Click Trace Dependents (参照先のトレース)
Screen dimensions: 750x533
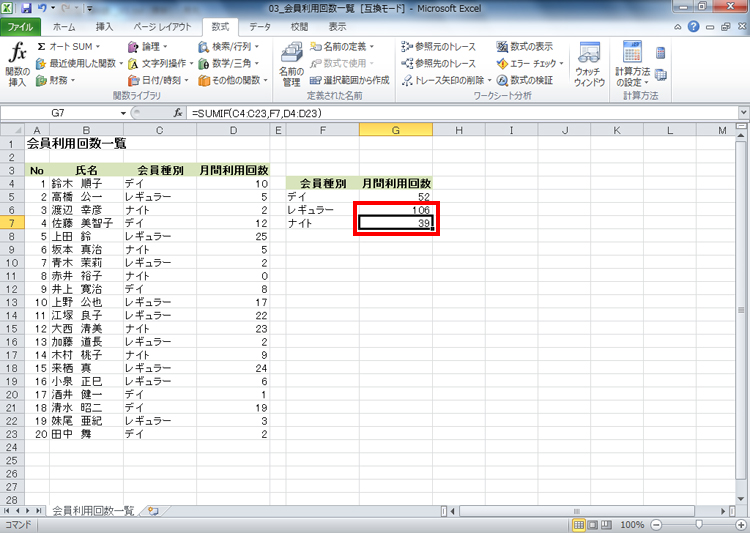(439, 63)
